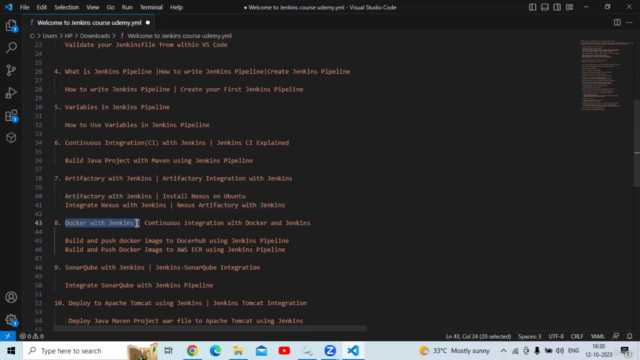Open YouTube from the taskbar
The width and height of the screenshot is (640, 360).
[x=284, y=351]
